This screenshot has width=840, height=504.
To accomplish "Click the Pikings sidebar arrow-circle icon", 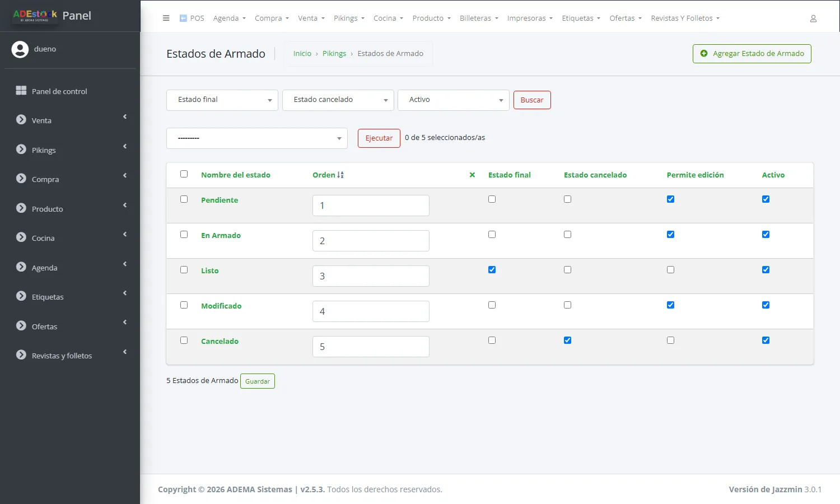I will (x=21, y=150).
